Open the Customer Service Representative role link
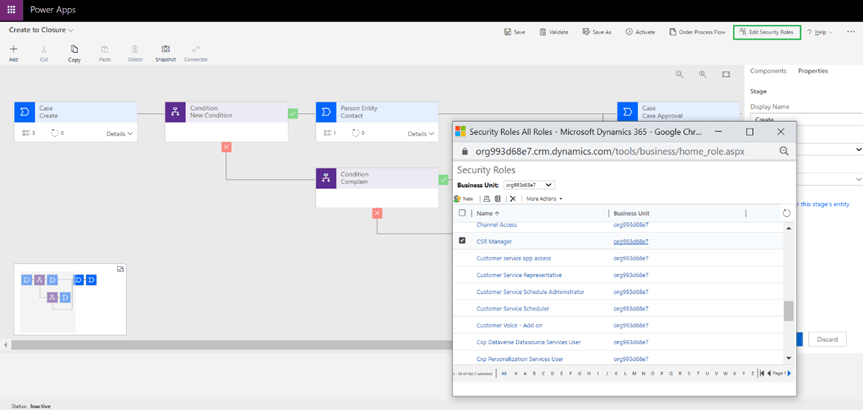The height and width of the screenshot is (410, 863). 519,275
